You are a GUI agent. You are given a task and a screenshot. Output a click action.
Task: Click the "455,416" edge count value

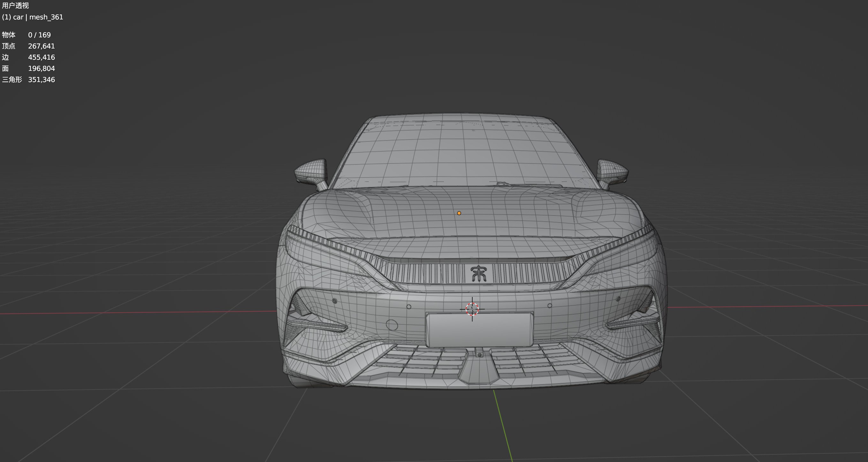(42, 57)
